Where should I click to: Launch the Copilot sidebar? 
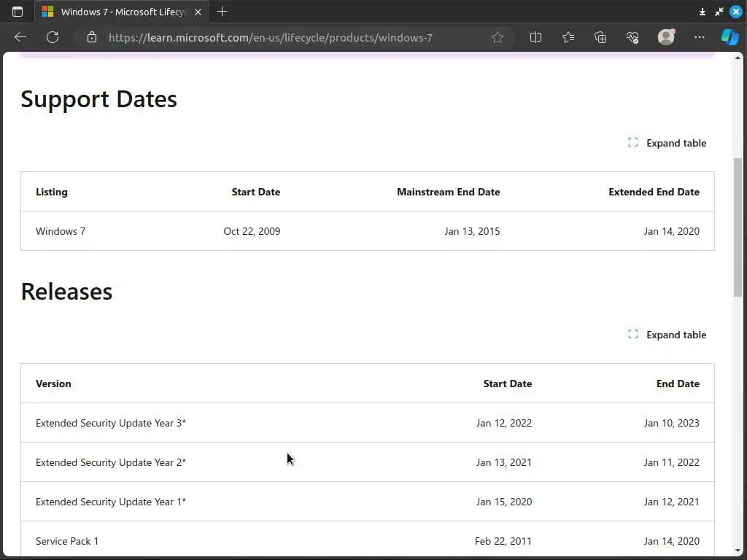[729, 37]
